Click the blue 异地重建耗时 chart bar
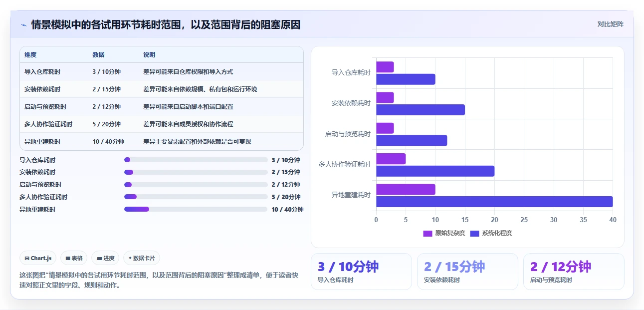644x310 pixels. coord(494,202)
